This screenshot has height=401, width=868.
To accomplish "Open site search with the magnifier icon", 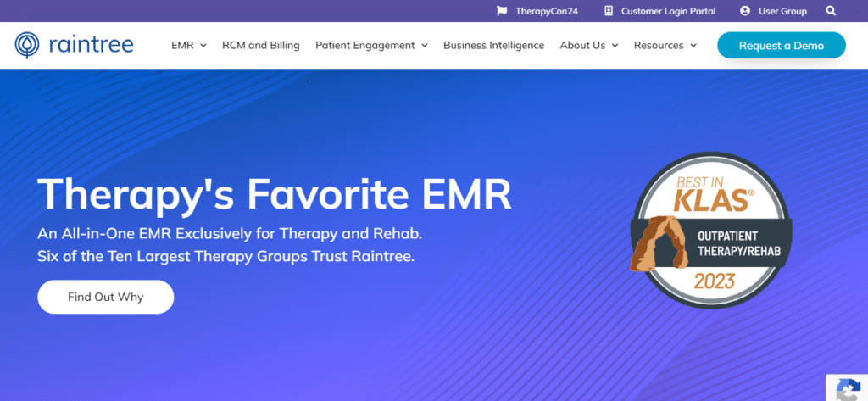I will click(x=831, y=11).
